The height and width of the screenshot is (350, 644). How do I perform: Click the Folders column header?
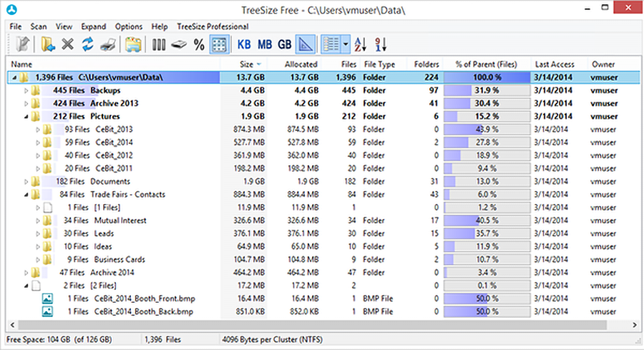click(426, 64)
